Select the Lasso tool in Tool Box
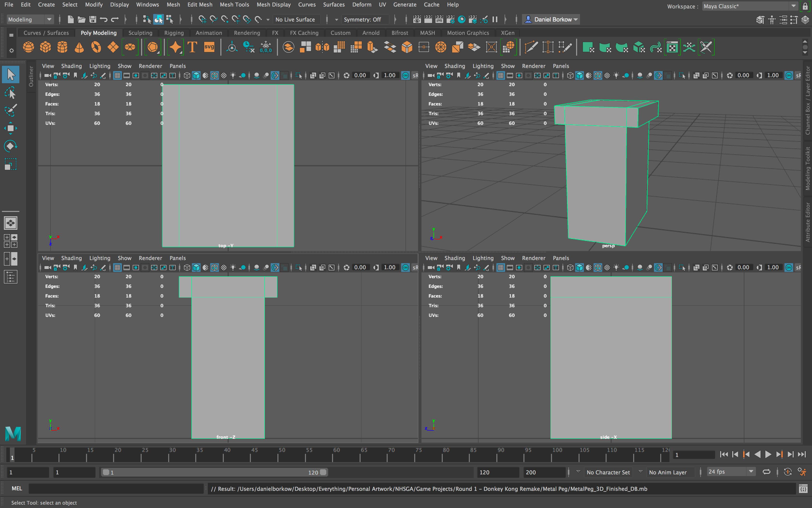This screenshot has width=812, height=508. point(10,93)
